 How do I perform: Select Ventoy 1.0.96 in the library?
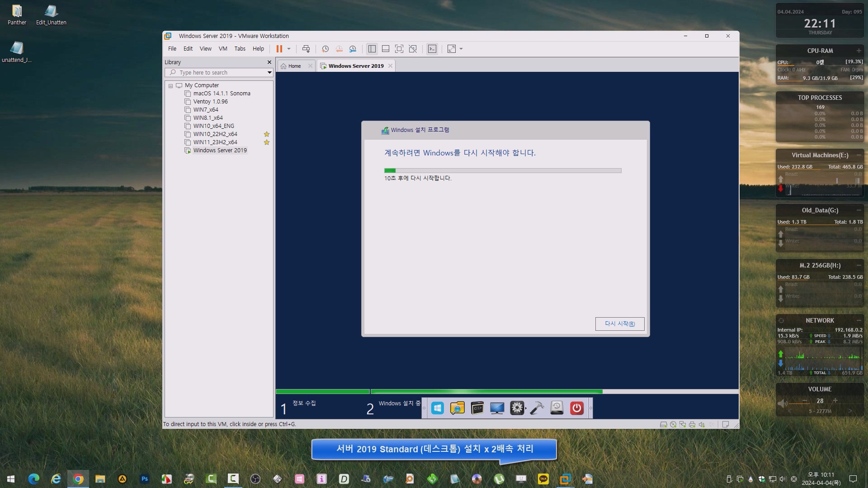point(210,102)
